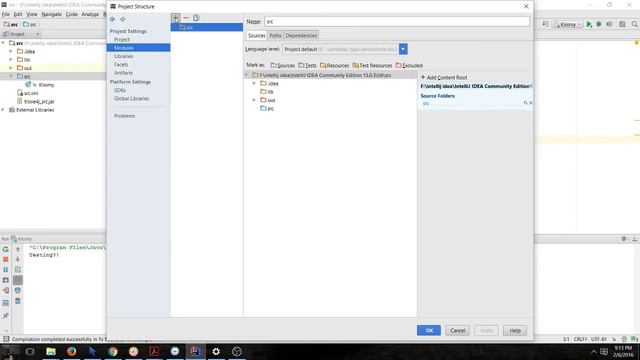Open the Language level dropdown

point(403,49)
